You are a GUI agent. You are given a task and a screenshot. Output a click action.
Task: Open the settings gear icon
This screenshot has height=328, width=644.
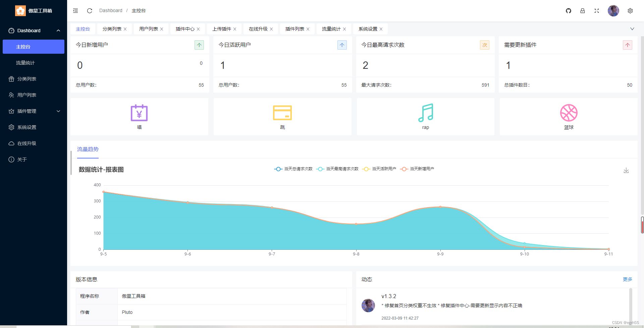pyautogui.click(x=630, y=11)
